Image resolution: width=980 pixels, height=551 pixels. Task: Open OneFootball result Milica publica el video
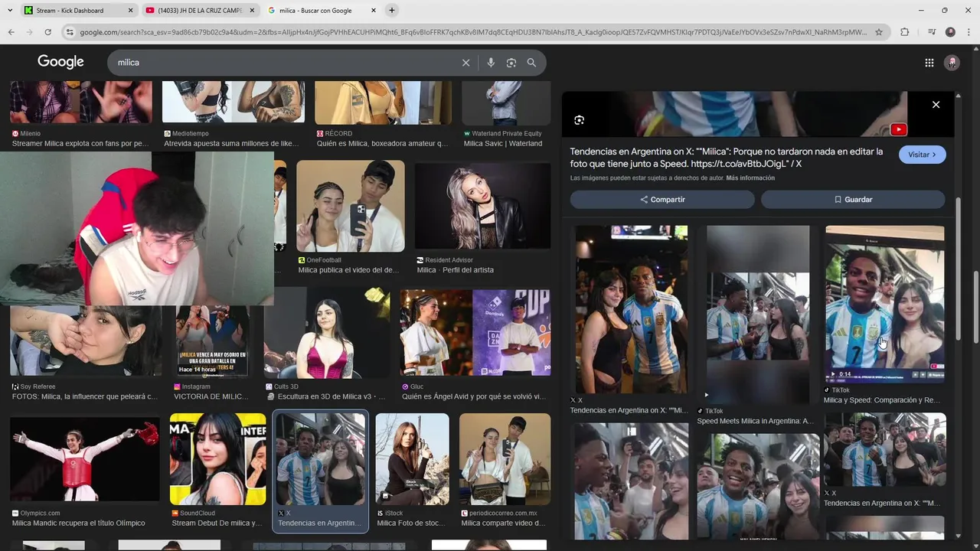(x=351, y=206)
